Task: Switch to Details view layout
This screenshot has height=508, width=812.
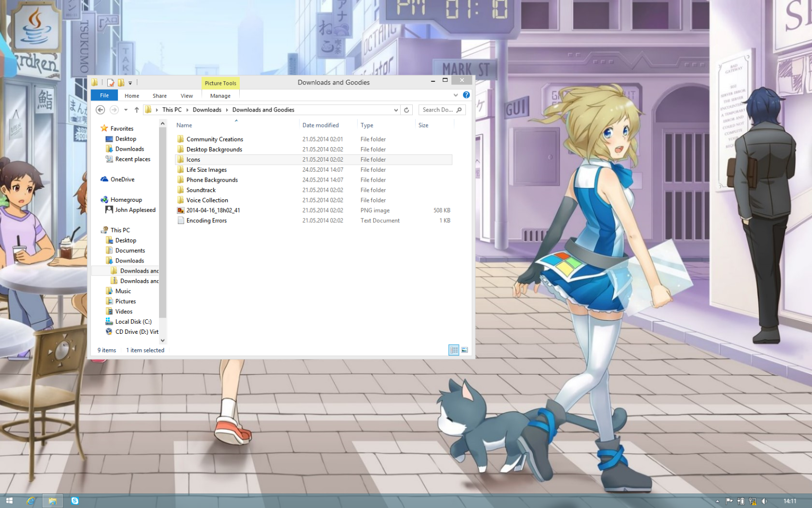Action: pos(453,350)
